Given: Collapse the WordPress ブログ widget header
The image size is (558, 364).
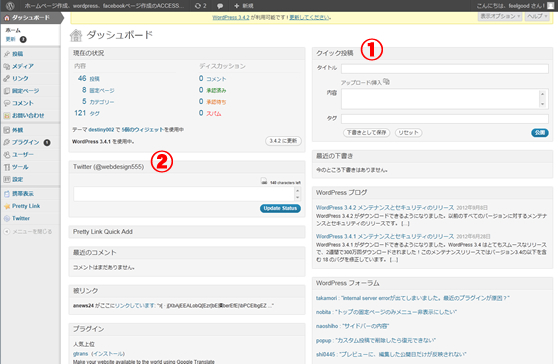Looking at the screenshot, I should coord(432,192).
